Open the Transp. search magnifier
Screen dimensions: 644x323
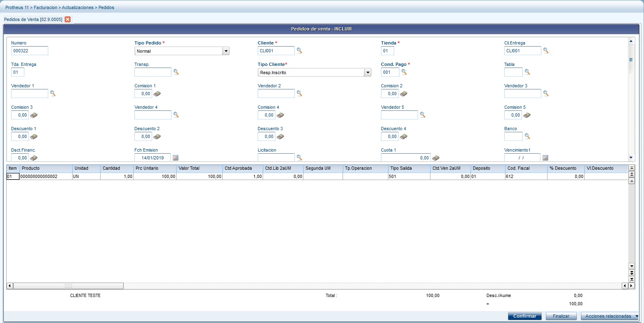tap(176, 72)
